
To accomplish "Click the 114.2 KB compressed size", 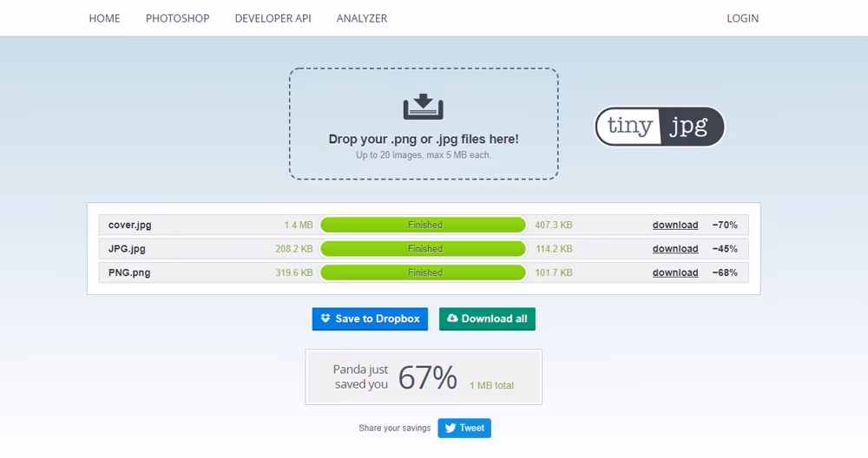I will pyautogui.click(x=554, y=249).
